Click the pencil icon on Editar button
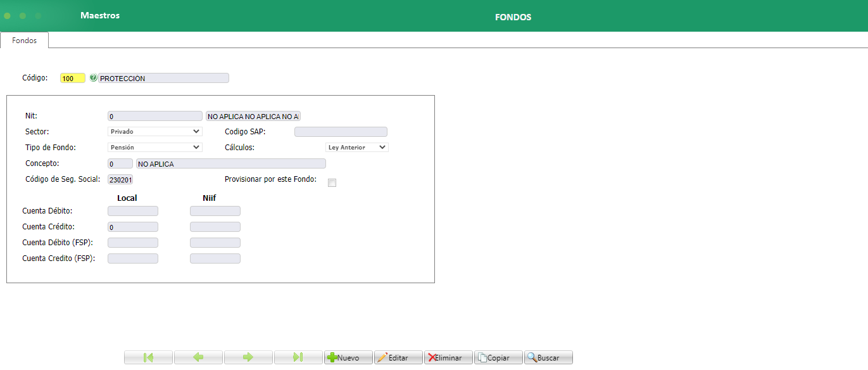Image resolution: width=868 pixels, height=370 pixels. [382, 357]
